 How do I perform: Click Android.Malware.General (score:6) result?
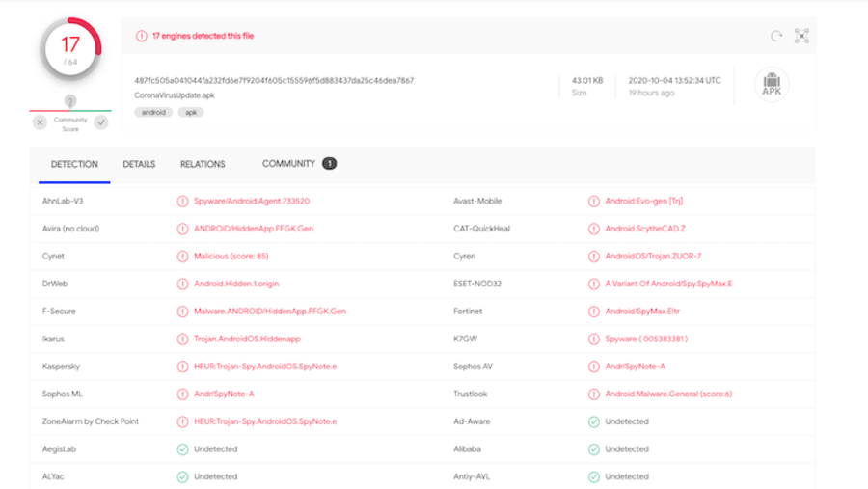tap(668, 394)
